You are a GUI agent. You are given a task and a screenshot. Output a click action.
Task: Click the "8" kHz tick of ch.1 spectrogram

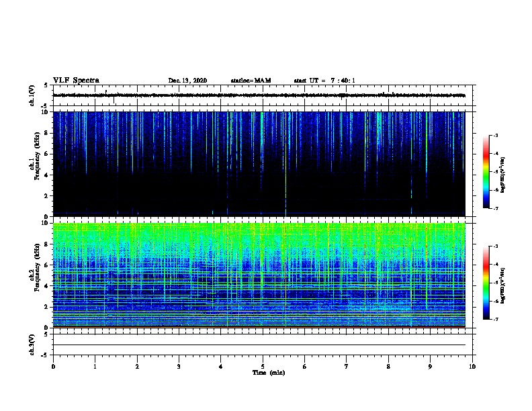pos(46,133)
